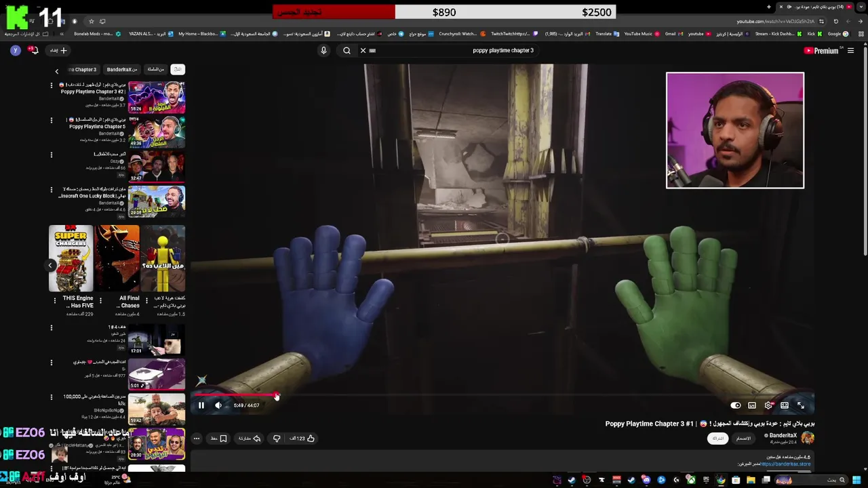This screenshot has width=868, height=488.
Task: Open the "All Final Chases" short
Action: click(117, 258)
